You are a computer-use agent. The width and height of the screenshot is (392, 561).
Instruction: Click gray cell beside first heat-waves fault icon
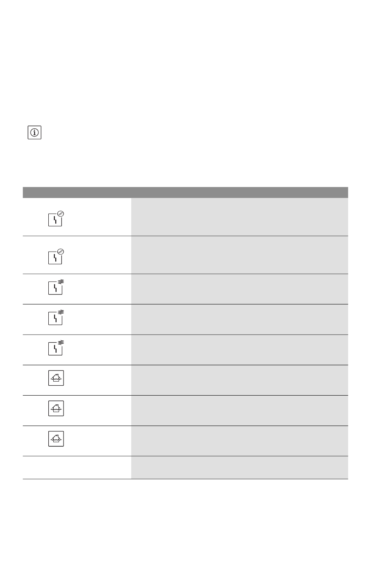240,289
